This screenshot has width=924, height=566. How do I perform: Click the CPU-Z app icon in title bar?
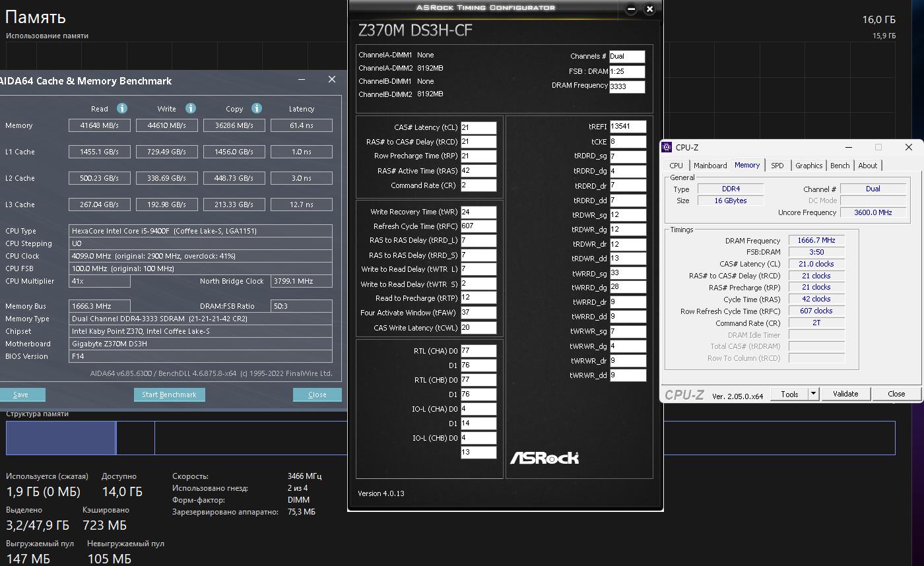point(667,147)
